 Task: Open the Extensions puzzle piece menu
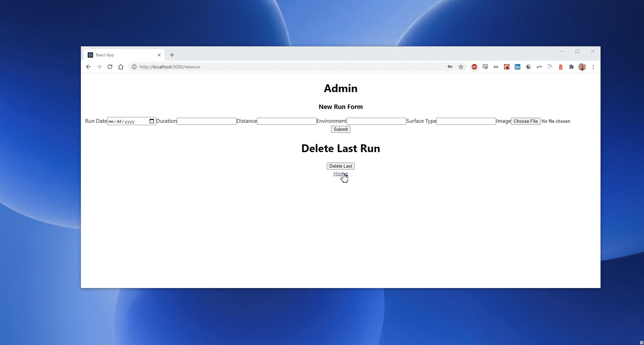(572, 67)
